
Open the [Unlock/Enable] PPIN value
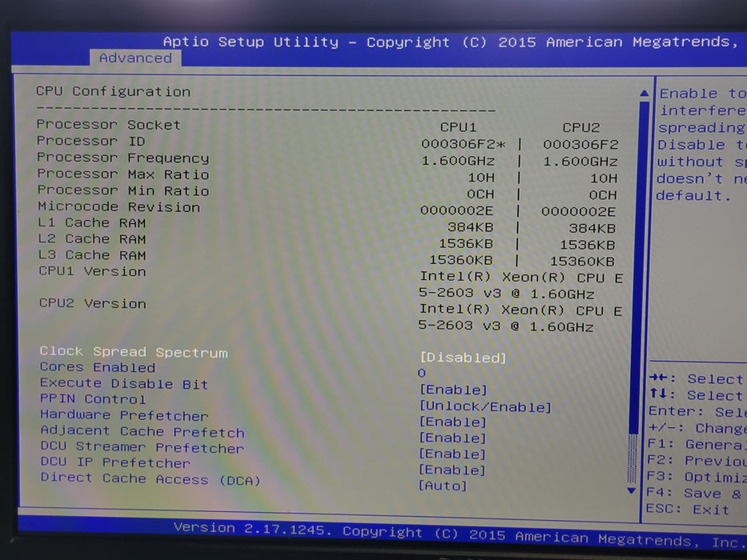(x=485, y=406)
